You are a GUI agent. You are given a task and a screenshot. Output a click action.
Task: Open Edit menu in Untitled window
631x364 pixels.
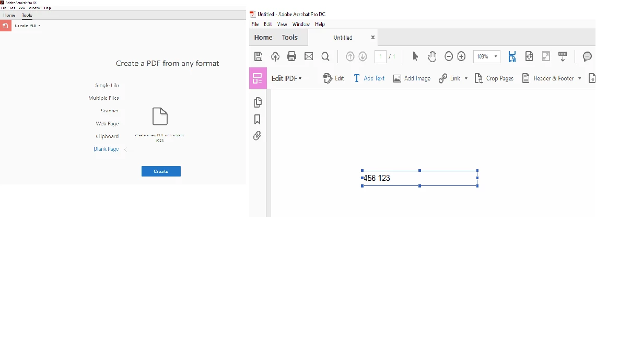pyautogui.click(x=268, y=24)
